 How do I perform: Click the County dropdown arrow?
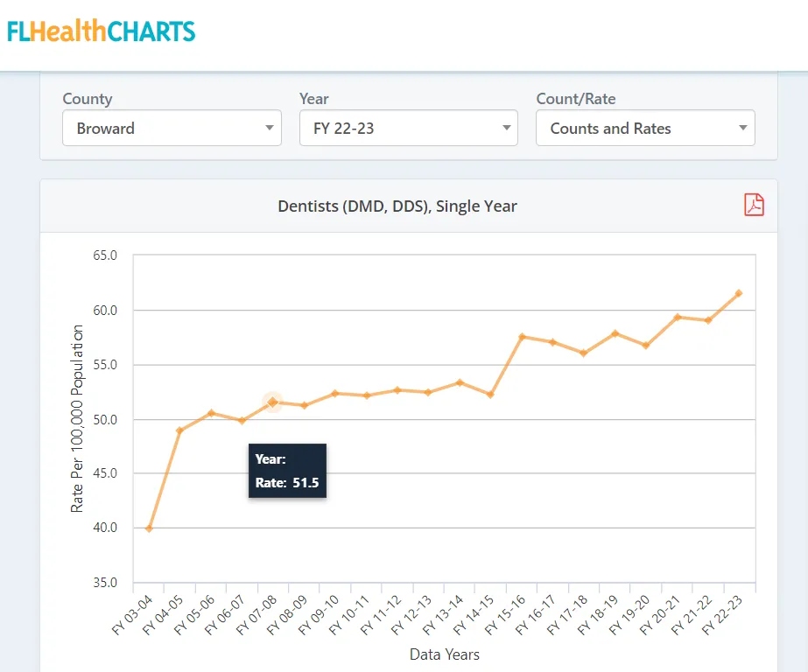coord(271,128)
